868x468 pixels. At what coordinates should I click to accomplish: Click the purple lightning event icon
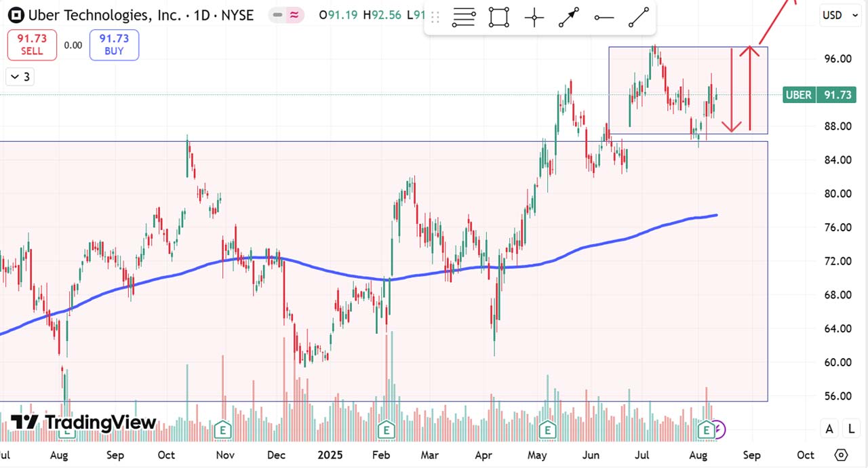point(718,429)
